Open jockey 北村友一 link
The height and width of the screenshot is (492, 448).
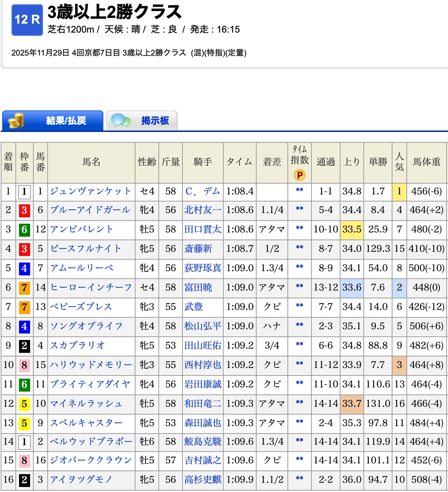(203, 210)
